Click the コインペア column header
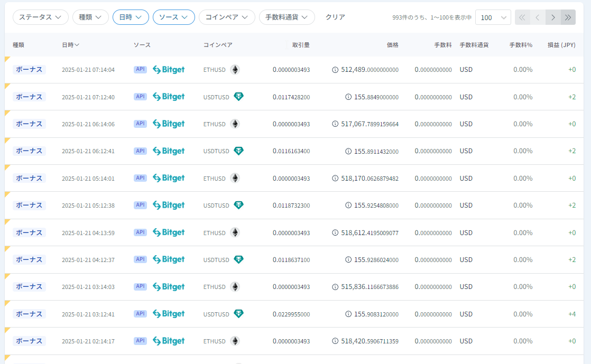591x364 pixels. (218, 45)
